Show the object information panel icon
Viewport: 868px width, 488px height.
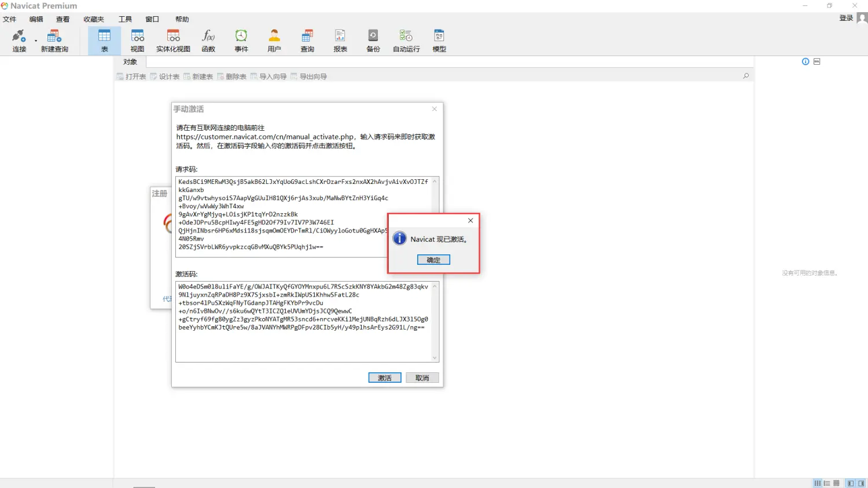806,61
